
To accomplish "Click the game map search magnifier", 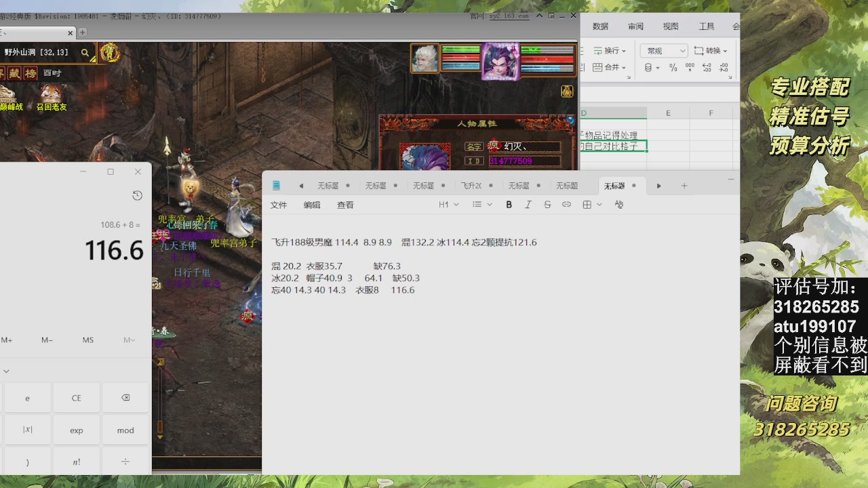I will pyautogui.click(x=85, y=52).
